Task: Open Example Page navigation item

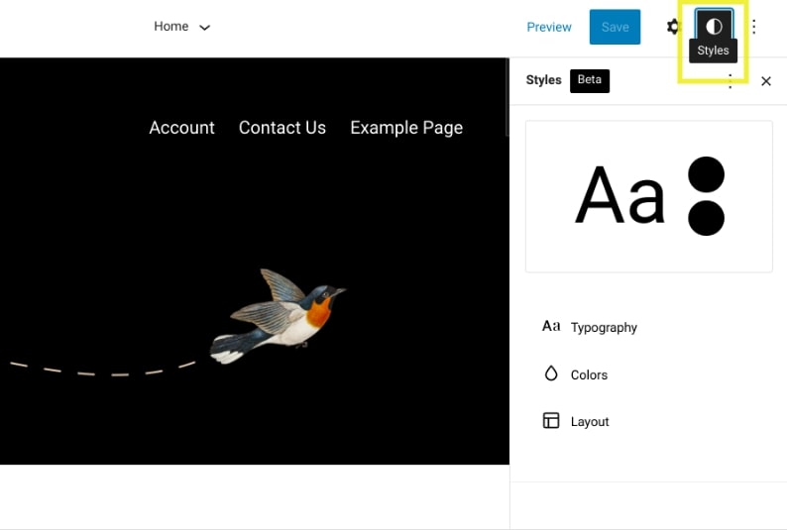Action: click(x=406, y=128)
